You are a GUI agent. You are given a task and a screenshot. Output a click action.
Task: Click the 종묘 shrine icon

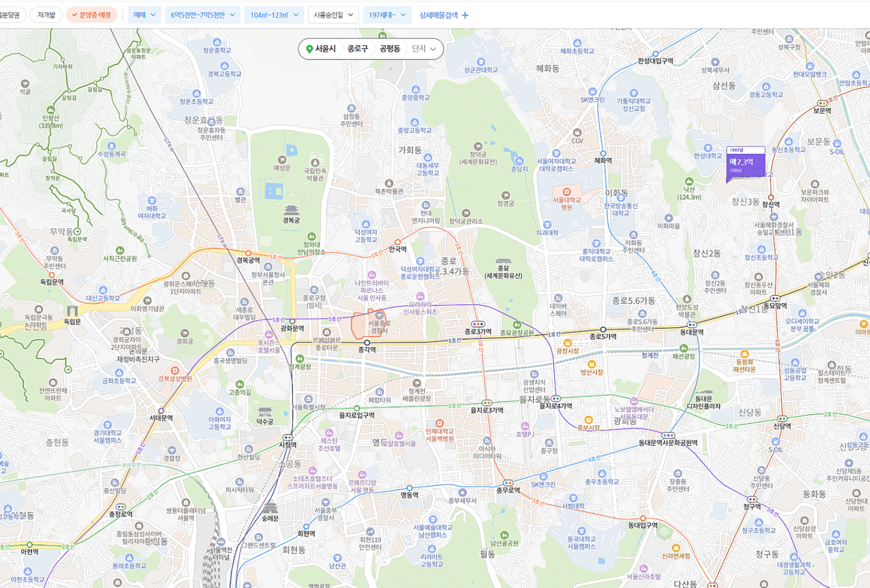coord(503,261)
